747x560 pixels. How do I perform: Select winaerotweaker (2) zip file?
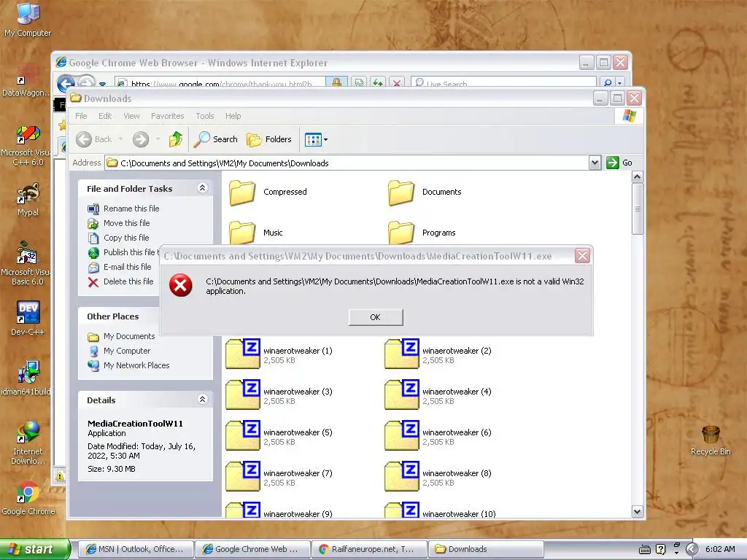pos(438,354)
